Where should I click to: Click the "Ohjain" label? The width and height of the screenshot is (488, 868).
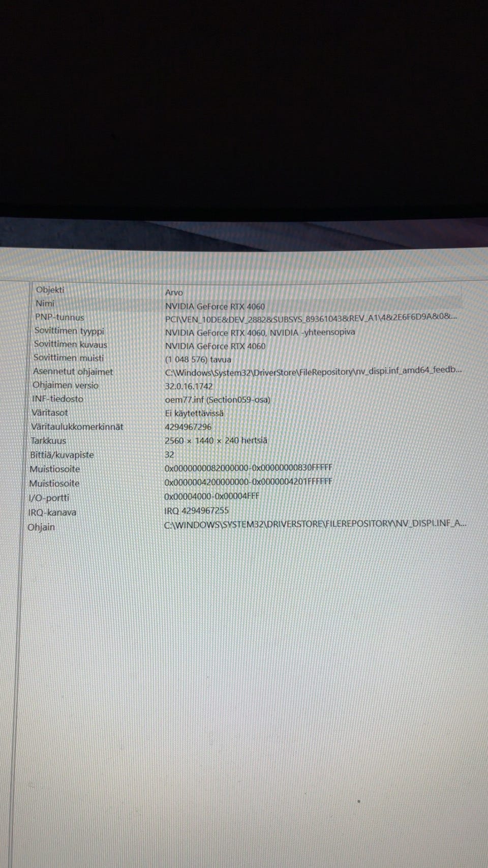pos(41,527)
